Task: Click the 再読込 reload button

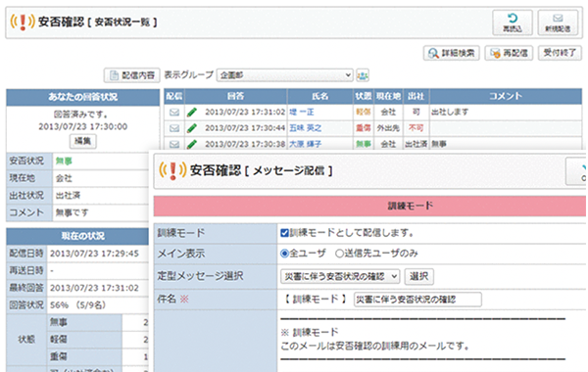Action: 513,23
